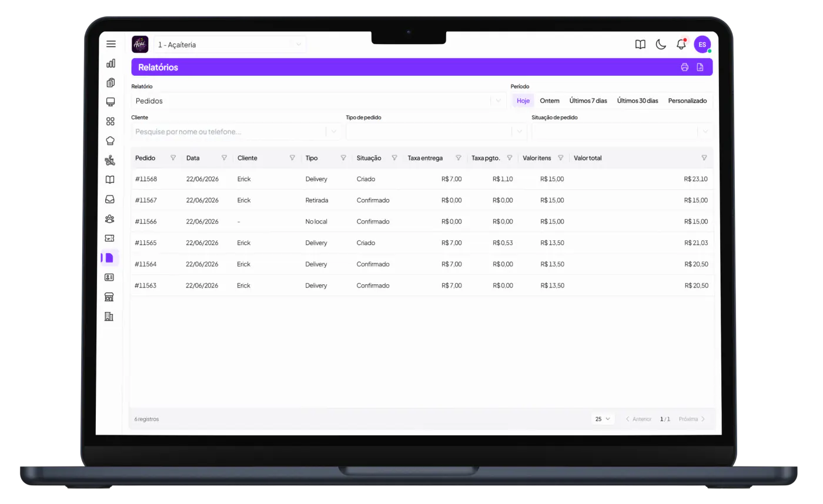This screenshot has width=823, height=504.
Task: Click the four-circles grid sidebar icon
Action: pos(111,122)
